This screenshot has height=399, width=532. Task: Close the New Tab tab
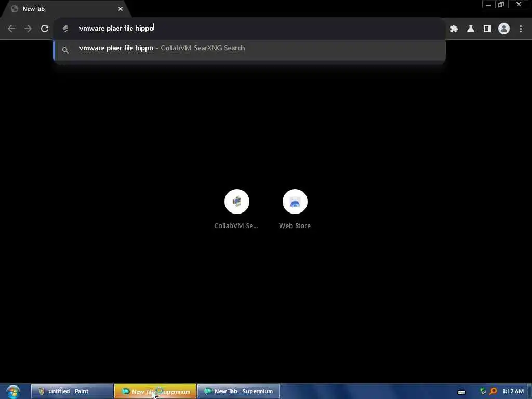121,9
